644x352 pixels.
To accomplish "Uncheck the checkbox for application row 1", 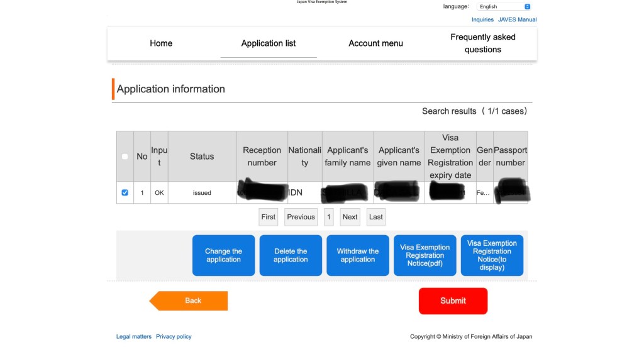I will pos(125,193).
